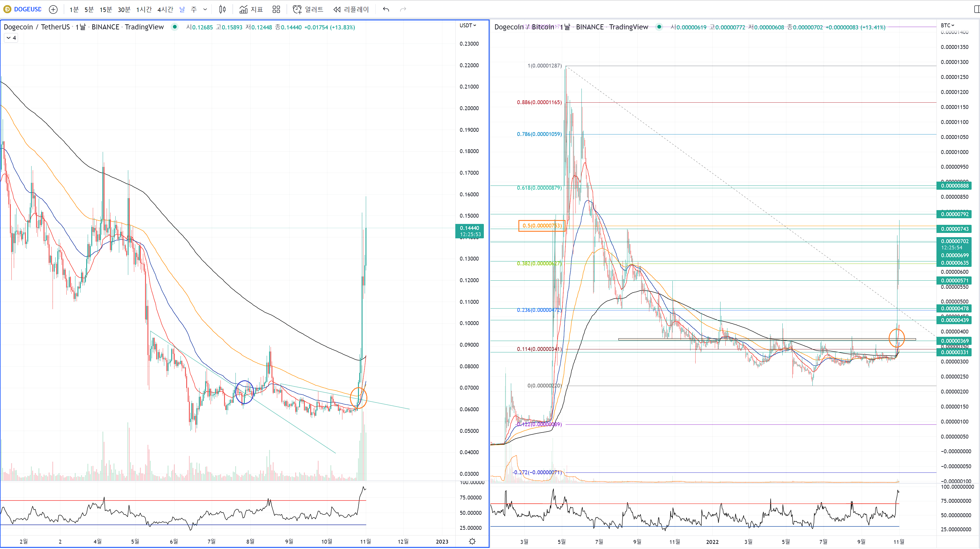Expand the more timeframes chevron

[205, 10]
